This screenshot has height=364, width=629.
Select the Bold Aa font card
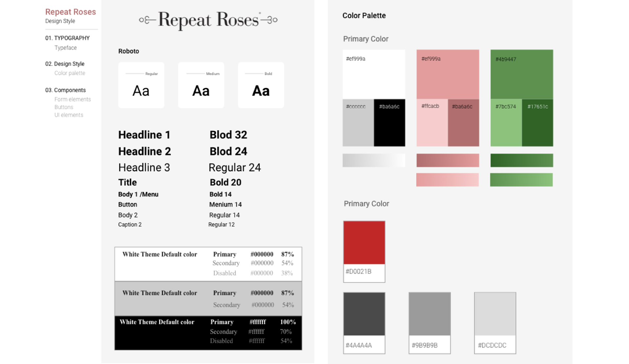click(261, 85)
